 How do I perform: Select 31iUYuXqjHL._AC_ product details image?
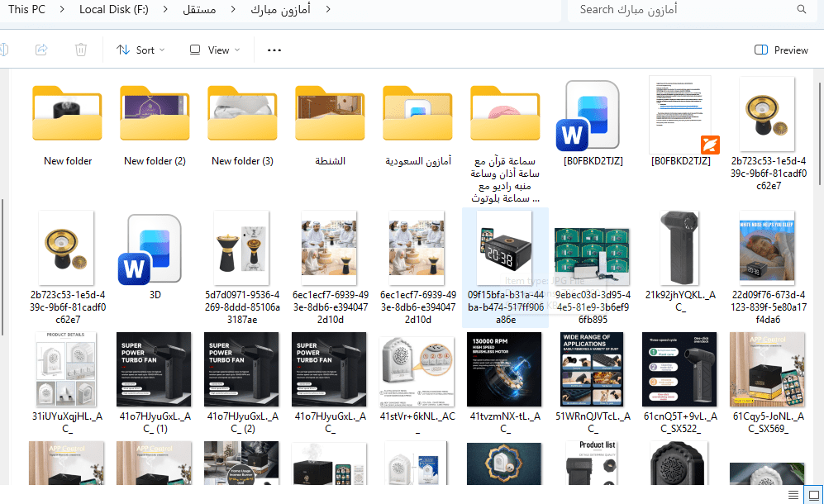[x=66, y=369]
